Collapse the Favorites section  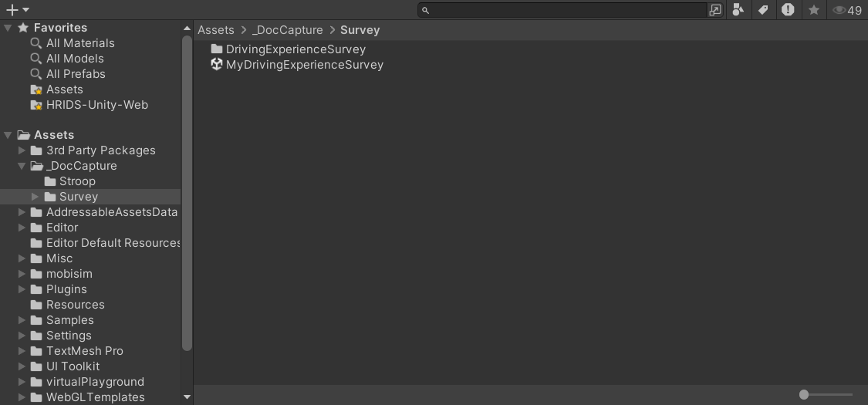tap(8, 28)
